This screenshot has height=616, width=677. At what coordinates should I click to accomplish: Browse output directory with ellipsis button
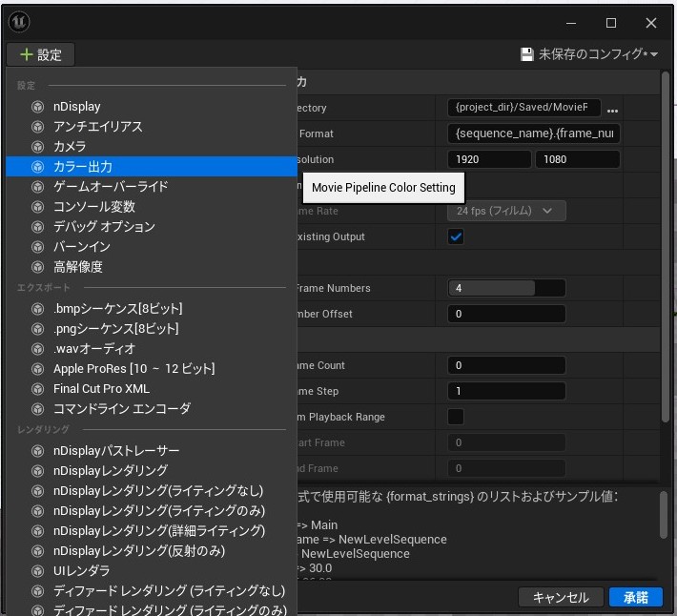click(612, 111)
